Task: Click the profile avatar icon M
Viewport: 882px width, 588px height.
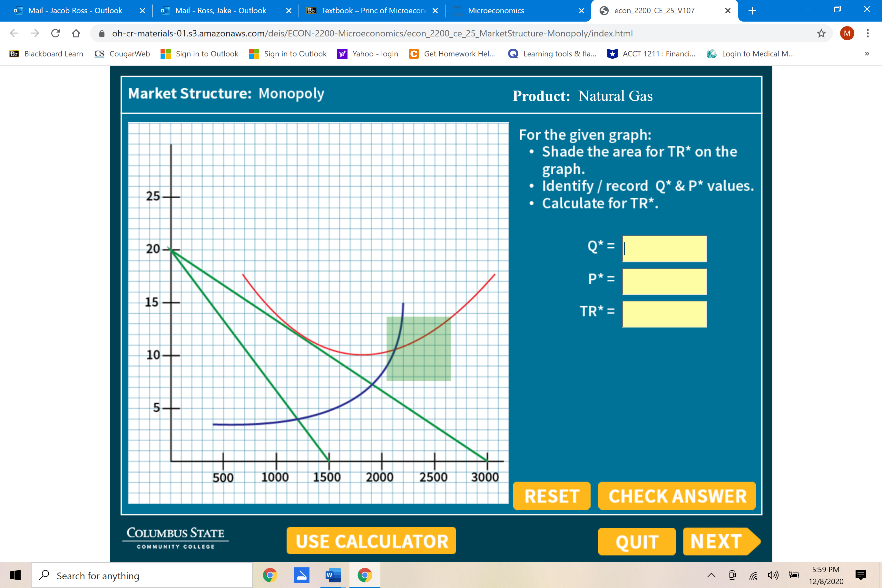Action: pos(847,34)
